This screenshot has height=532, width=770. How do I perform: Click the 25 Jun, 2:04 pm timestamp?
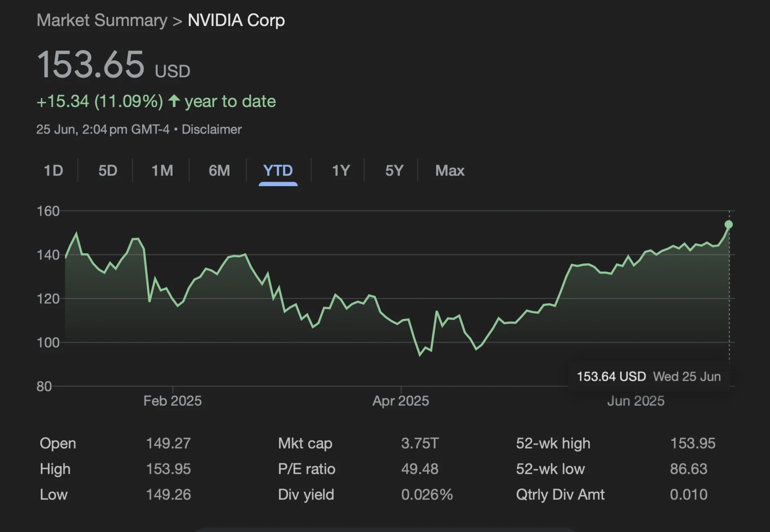pos(103,129)
